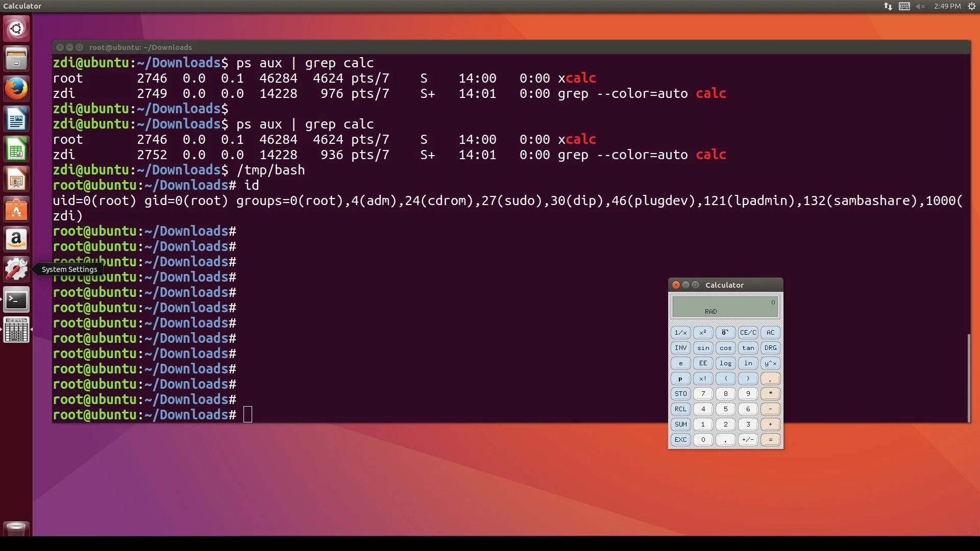Click the minus key beside 6

click(x=771, y=409)
